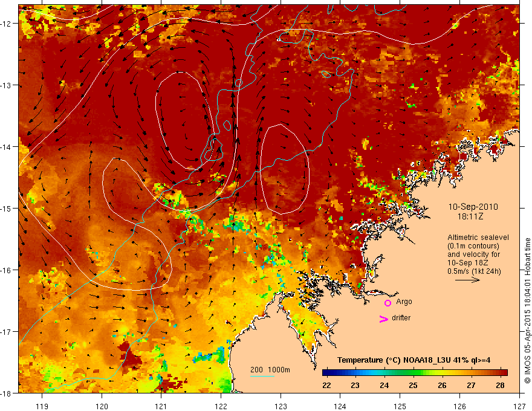Click the date label 10-Sep-2010
Viewport: 532px width, 411px height.
pos(473,207)
